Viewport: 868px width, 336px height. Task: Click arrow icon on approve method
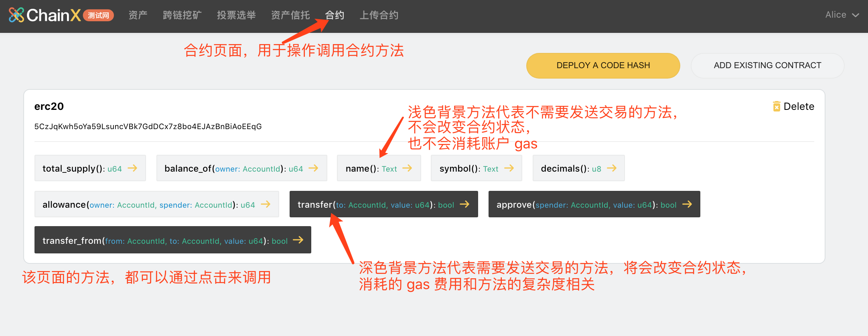click(687, 204)
